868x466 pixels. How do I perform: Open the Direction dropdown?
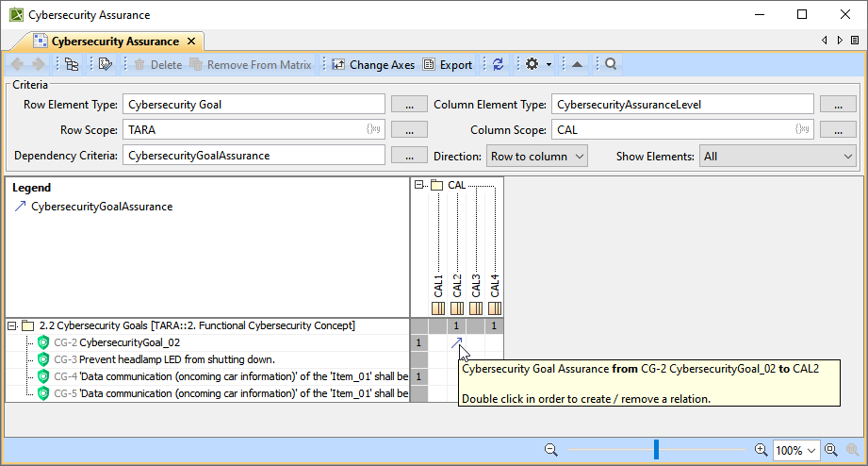(x=537, y=156)
